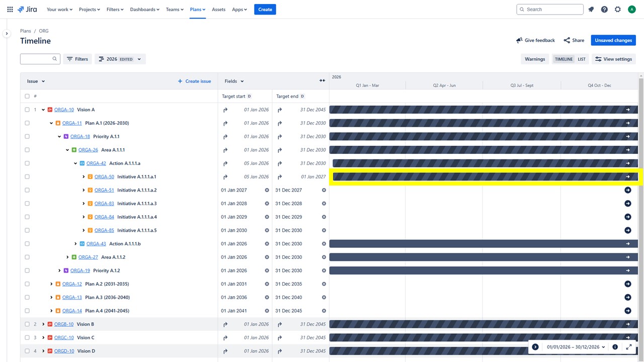The image size is (644, 362).
Task: Click the Priority A.1.2 timeline bar
Action: click(484, 270)
